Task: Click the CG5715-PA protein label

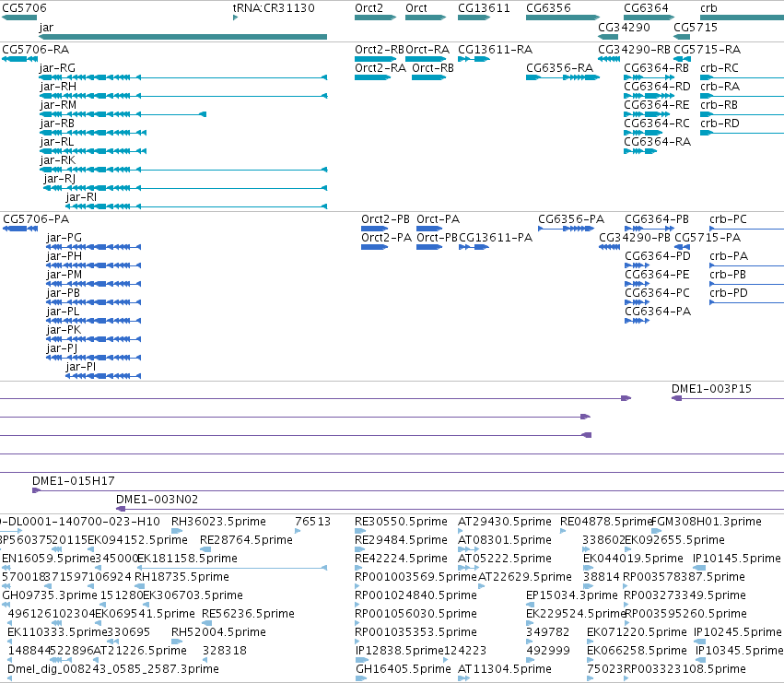Action: tap(708, 238)
